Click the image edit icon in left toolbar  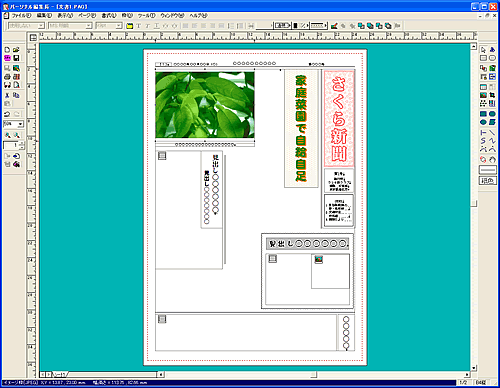click(16, 68)
